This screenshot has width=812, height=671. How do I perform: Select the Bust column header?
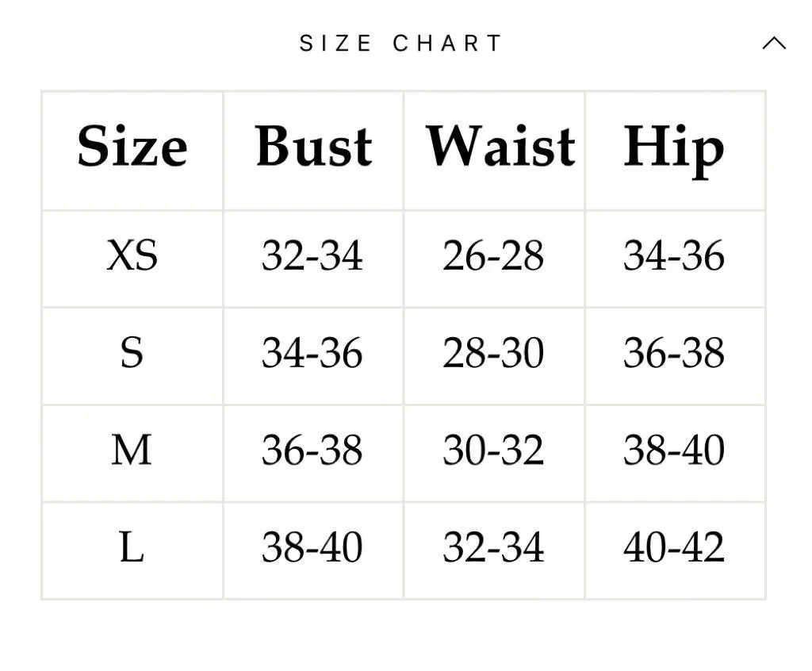313,147
